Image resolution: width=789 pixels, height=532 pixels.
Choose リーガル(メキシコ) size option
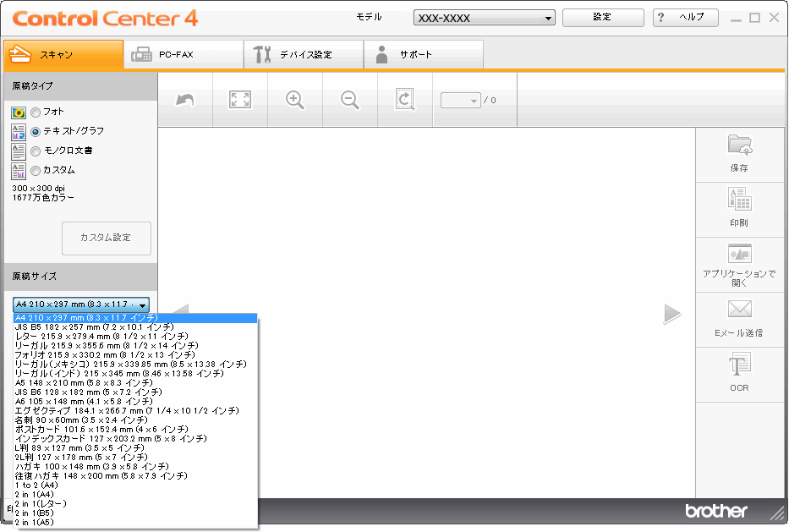[134, 365]
